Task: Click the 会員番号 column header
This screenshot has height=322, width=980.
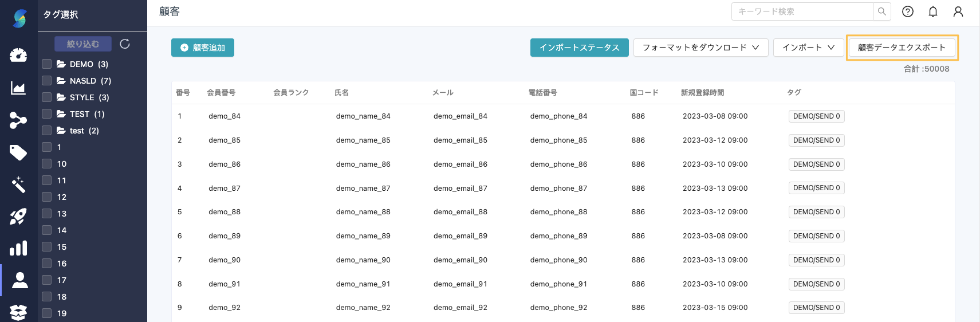Action: coord(221,93)
